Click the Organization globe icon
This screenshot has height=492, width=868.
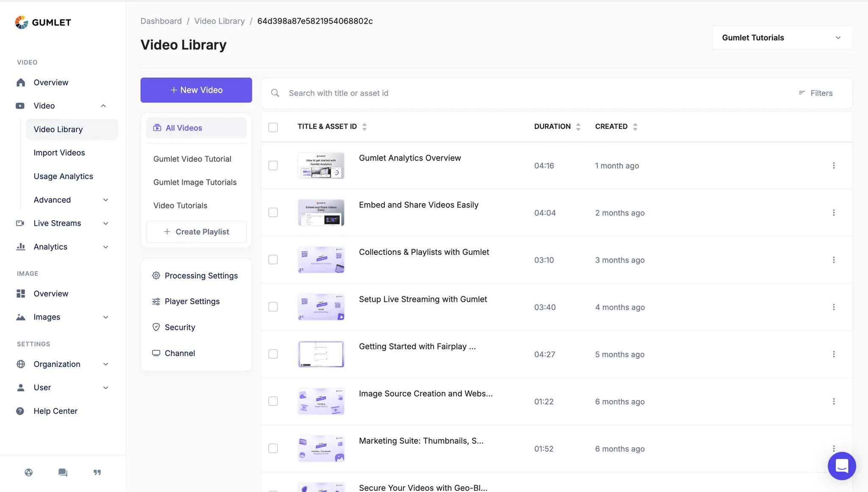point(21,364)
